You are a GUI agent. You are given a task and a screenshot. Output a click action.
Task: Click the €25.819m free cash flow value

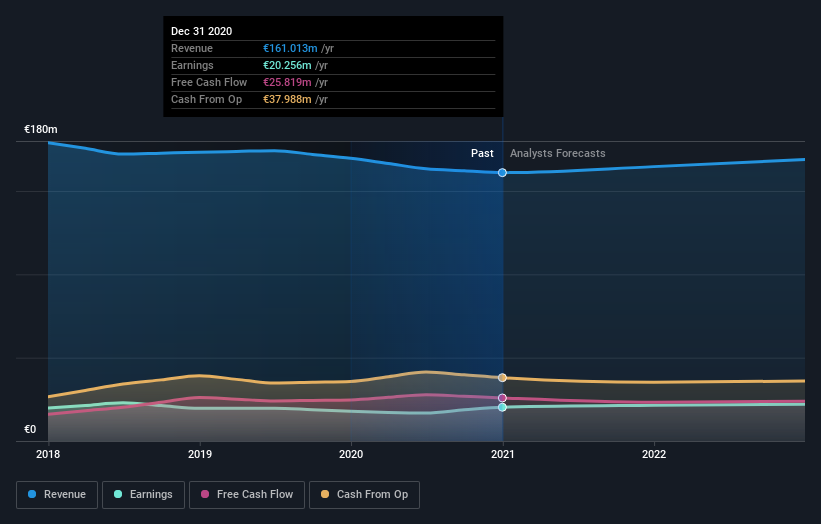pyautogui.click(x=287, y=82)
